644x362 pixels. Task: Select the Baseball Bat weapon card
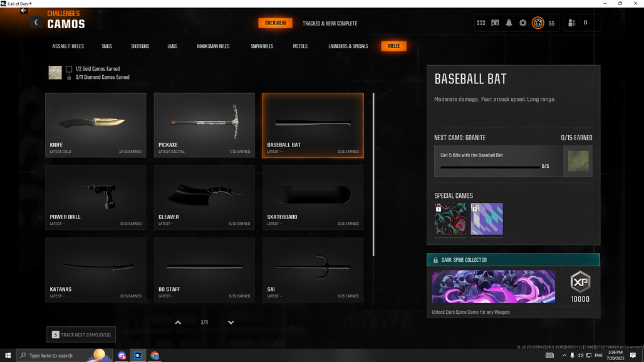click(x=313, y=125)
